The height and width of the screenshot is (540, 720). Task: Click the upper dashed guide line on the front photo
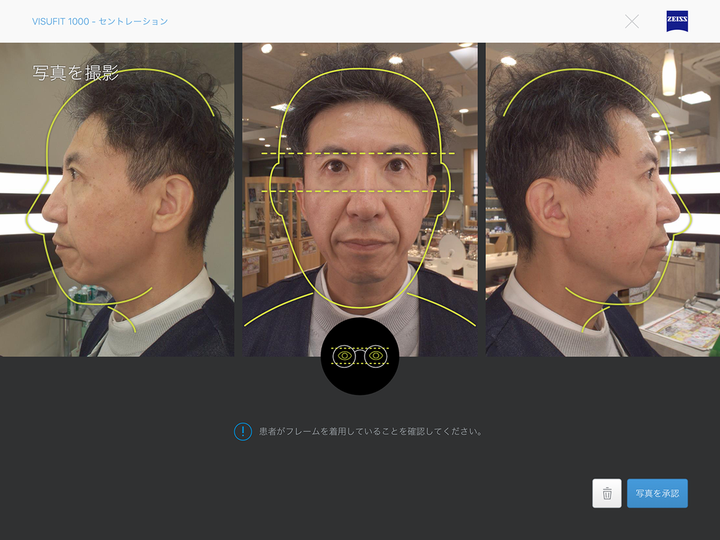pos(360,153)
